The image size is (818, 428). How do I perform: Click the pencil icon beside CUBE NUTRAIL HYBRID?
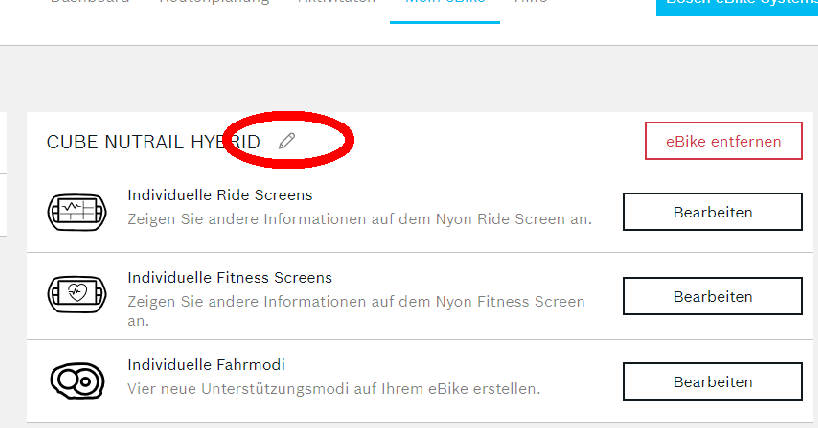(288, 141)
